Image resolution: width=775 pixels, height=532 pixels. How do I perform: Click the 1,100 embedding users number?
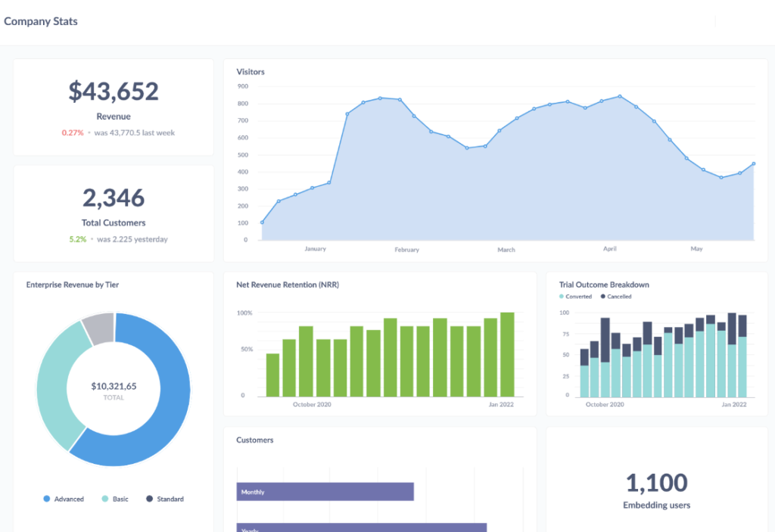tap(656, 483)
